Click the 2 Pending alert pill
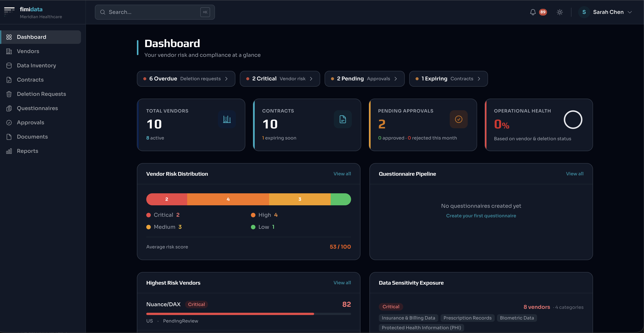This screenshot has width=644, height=333. pos(365,79)
